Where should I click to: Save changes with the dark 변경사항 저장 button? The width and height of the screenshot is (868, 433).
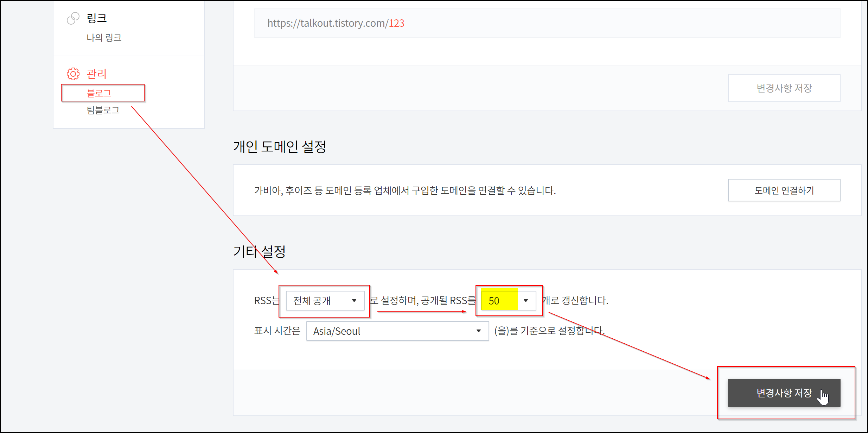[x=784, y=393]
